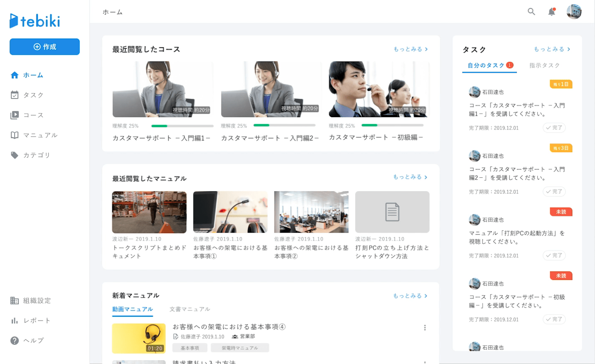Image resolution: width=595 pixels, height=364 pixels.
Task: Click the 作成 create button
Action: tap(45, 47)
